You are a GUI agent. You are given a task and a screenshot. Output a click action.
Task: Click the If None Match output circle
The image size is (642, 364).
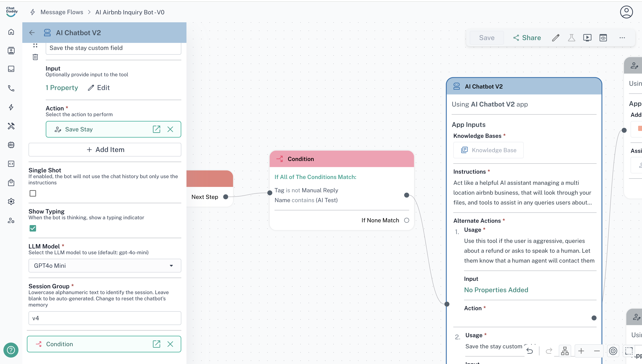point(407,220)
